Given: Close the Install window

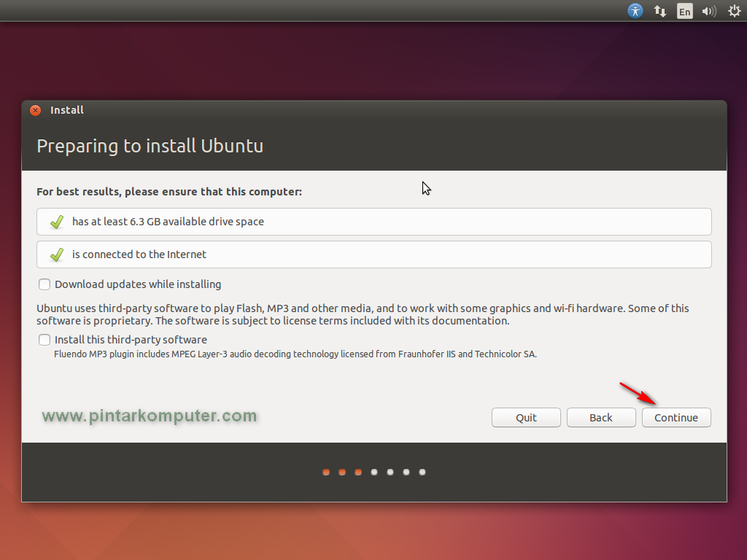Looking at the screenshot, I should 35,111.
